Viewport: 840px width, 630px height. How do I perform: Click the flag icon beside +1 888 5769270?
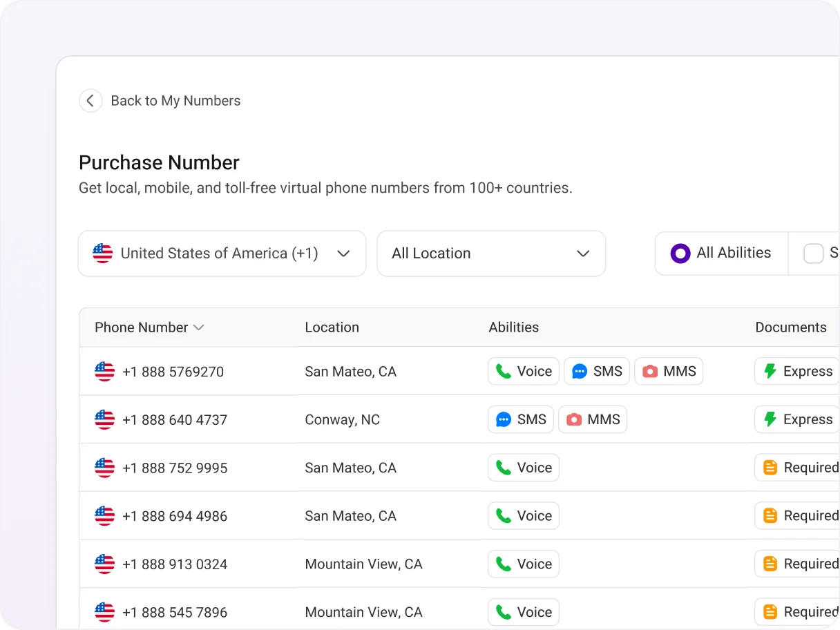[x=104, y=371]
